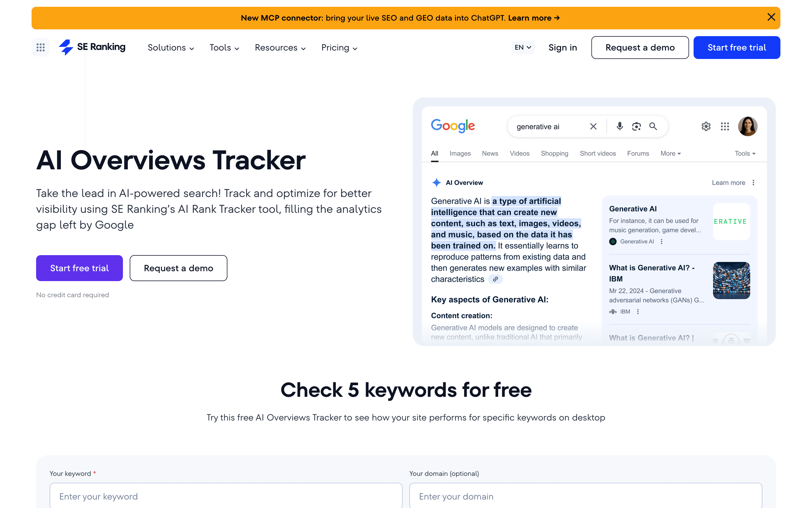Expand the Pricing menu
The height and width of the screenshot is (508, 812).
(339, 48)
